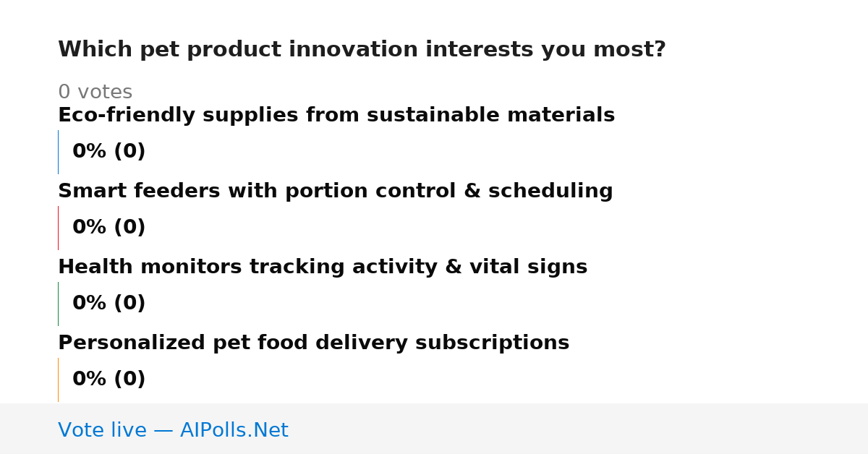The image size is (868, 454).
Task: Choose Eco-friendly supplies from sustainable materials option
Action: tap(336, 116)
